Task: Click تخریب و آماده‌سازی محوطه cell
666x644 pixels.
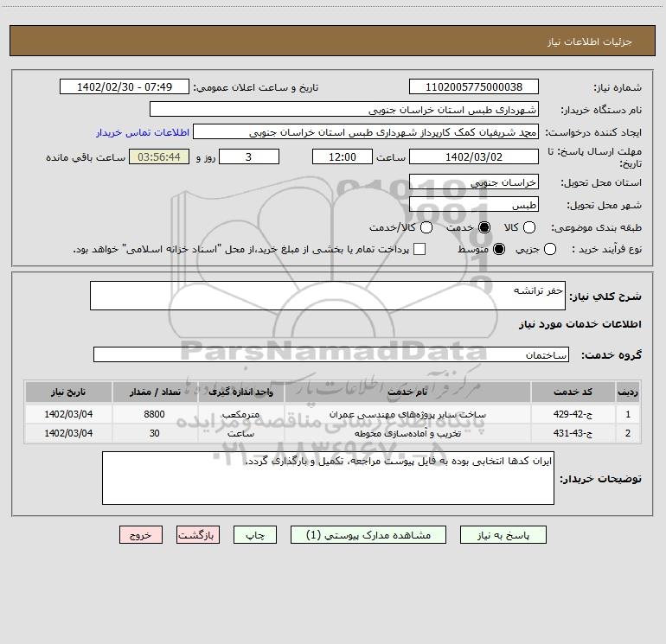Action: click(x=407, y=433)
